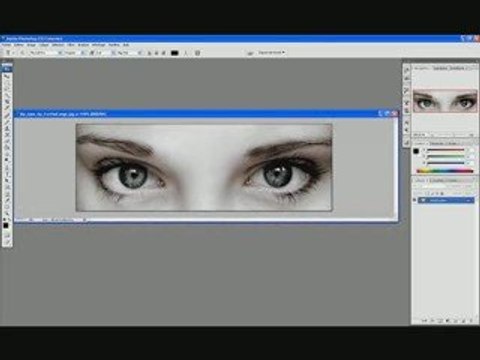This screenshot has height=360, width=480.
Task: Select the Brush tool
Action: click(x=7, y=121)
